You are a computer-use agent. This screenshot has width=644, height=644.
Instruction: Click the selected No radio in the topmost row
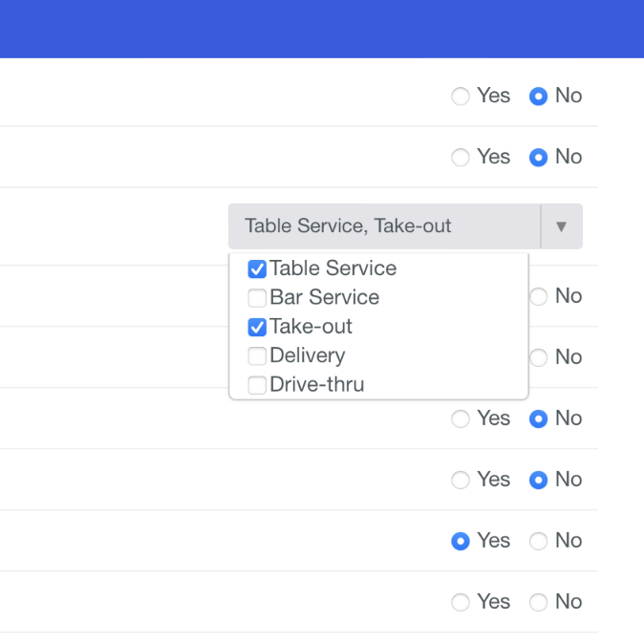(539, 97)
